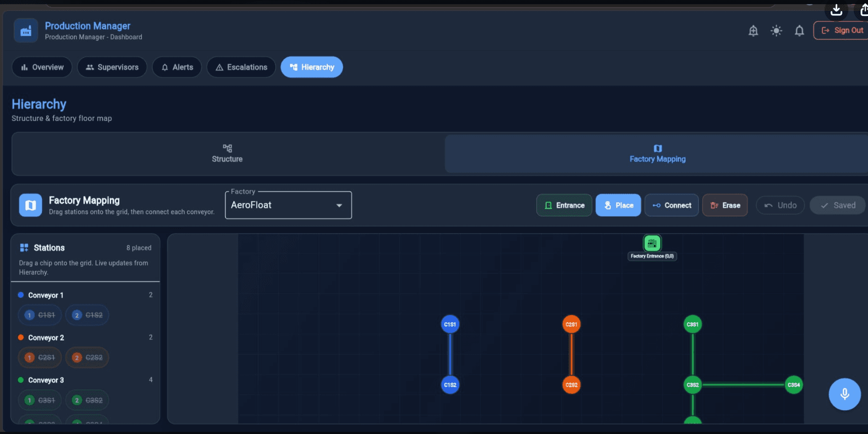Select the C1S1 station chip in sidebar
The image size is (868, 434).
pos(40,315)
